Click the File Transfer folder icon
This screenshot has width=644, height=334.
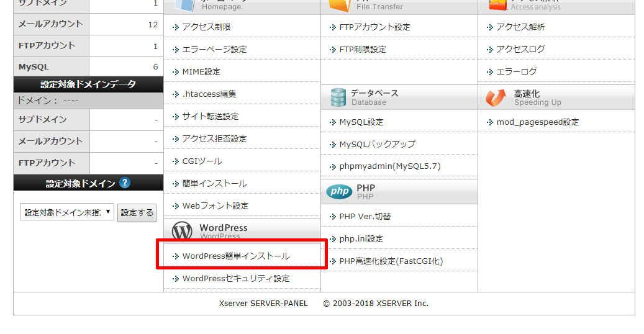[339, 5]
